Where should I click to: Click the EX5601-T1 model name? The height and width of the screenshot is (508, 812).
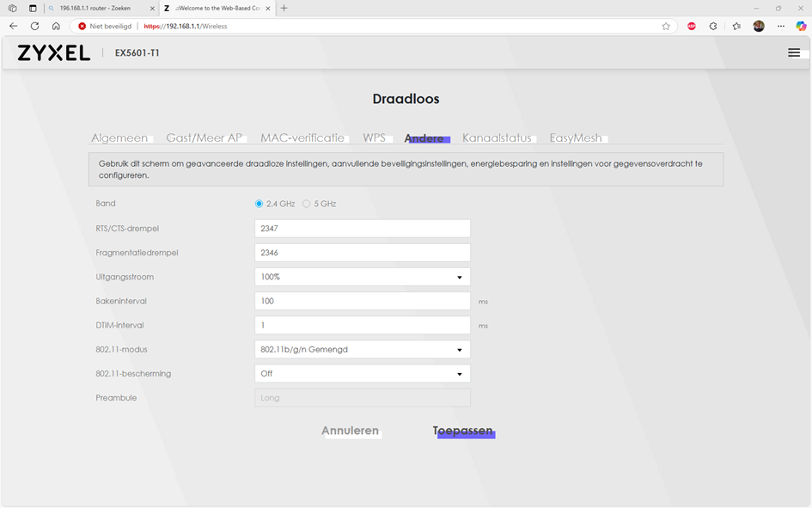[137, 52]
